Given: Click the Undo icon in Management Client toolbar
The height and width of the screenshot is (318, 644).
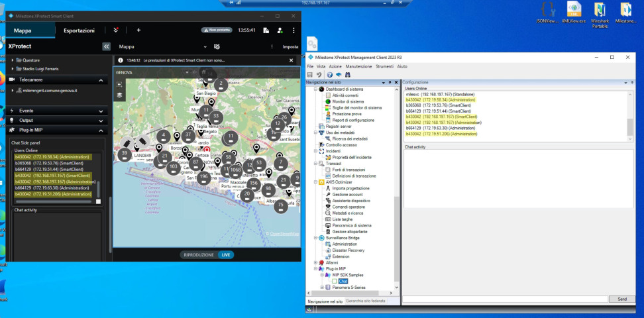Looking at the screenshot, I should point(319,75).
